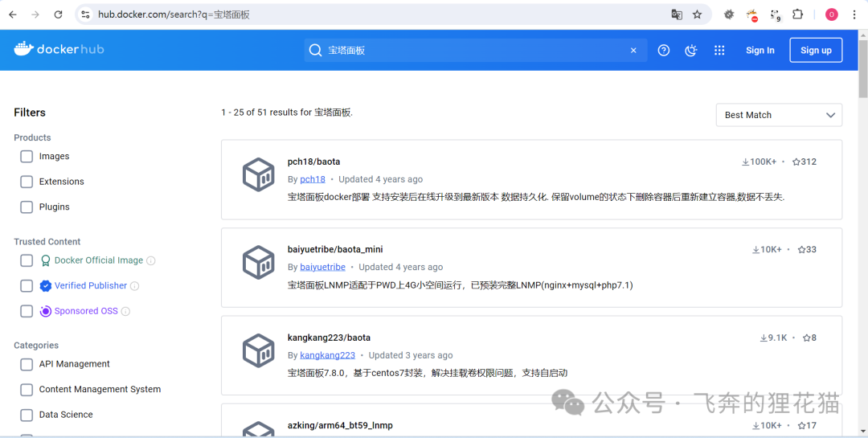Enable Docker Official Image filter
868x438 pixels.
27,260
